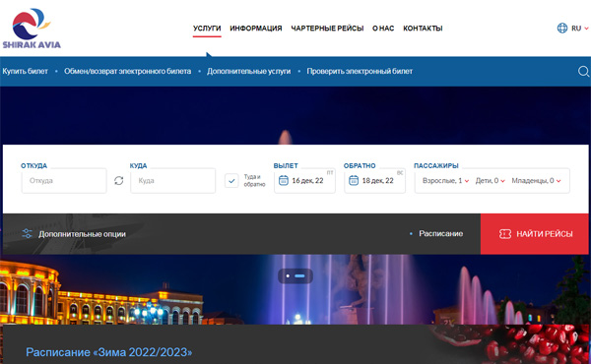591x364 pixels.
Task: Open Дополнительные услуги link
Action: coord(249,71)
